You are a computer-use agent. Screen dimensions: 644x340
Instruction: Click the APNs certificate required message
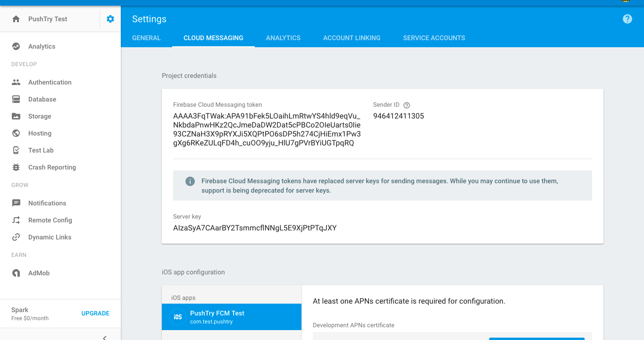pyautogui.click(x=409, y=301)
